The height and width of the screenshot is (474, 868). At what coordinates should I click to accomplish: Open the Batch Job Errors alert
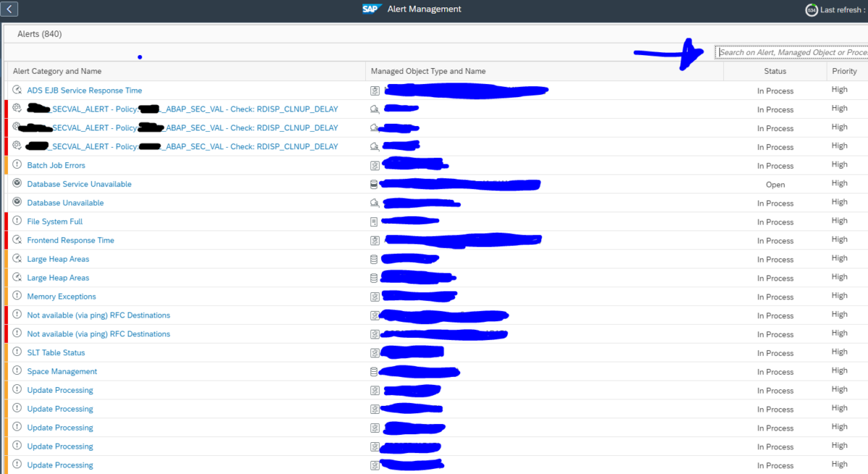[x=56, y=165]
